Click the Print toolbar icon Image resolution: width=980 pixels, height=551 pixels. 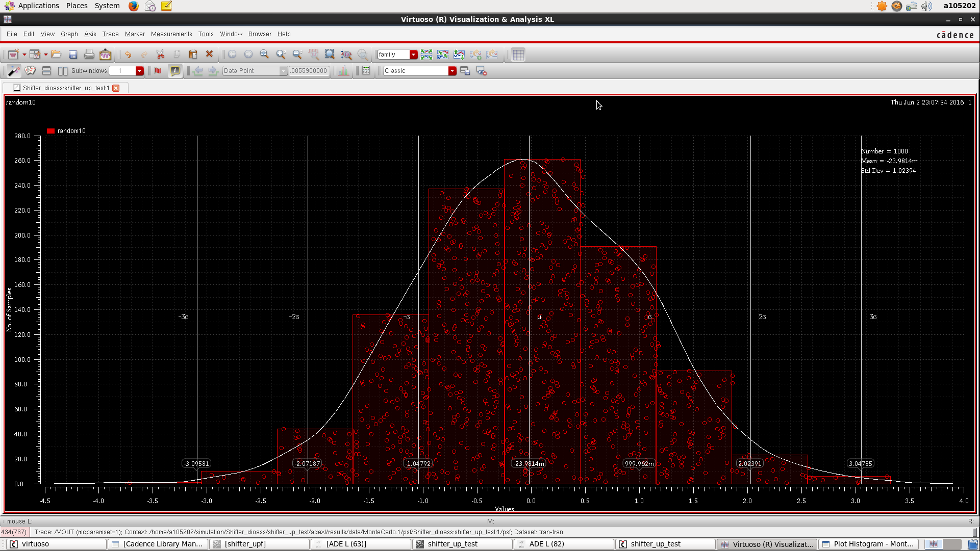pyautogui.click(x=89, y=55)
